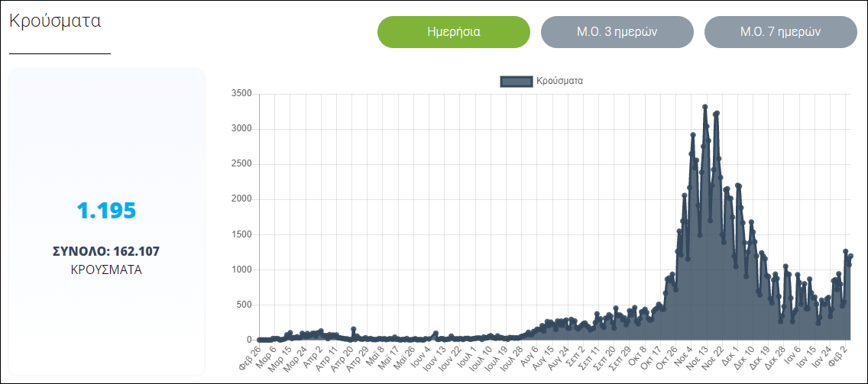Image resolution: width=868 pixels, height=384 pixels.
Task: Click the ΣΥΝΟΛΟ: 162.107 total text
Action: coord(106,251)
